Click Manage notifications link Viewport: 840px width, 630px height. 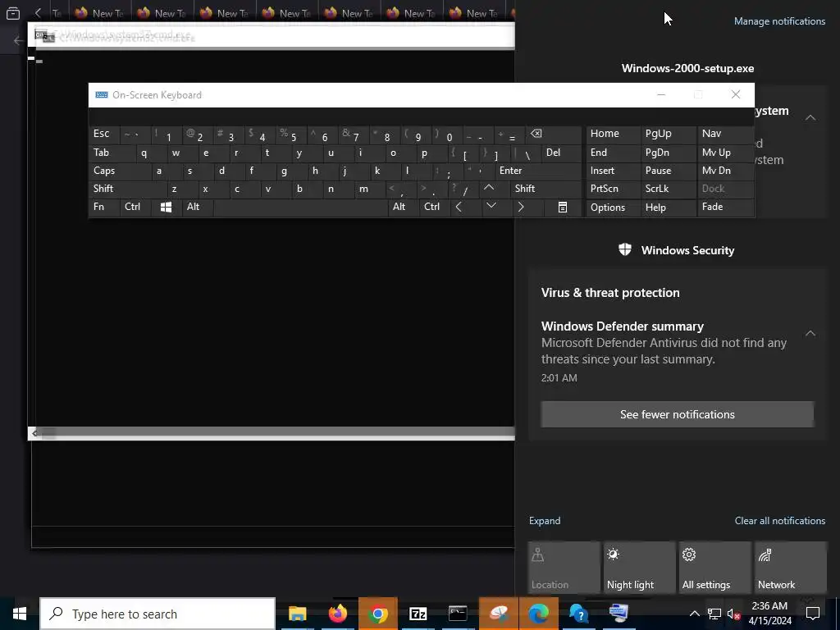(x=779, y=21)
